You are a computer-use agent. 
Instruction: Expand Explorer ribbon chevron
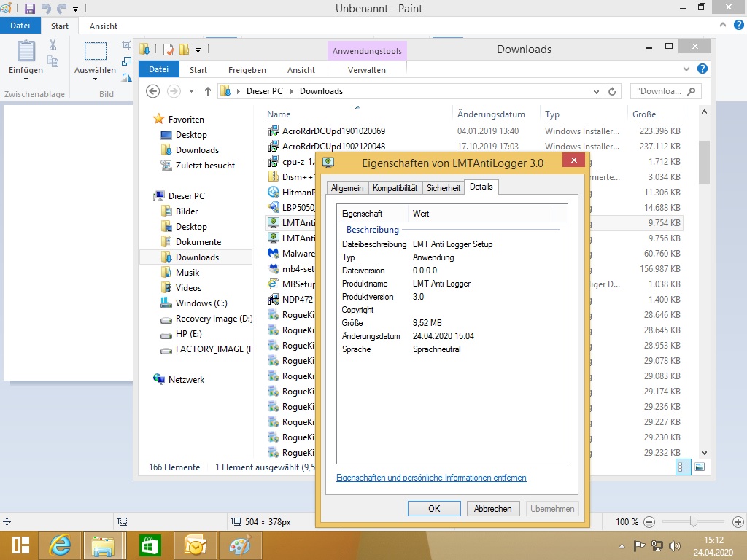pos(686,69)
